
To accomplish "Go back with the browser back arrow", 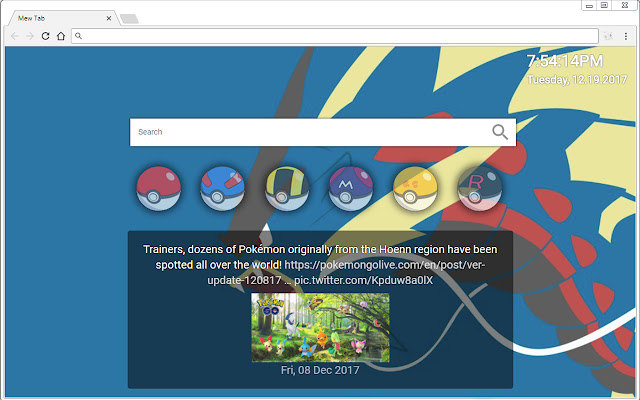I will pyautogui.click(x=15, y=36).
